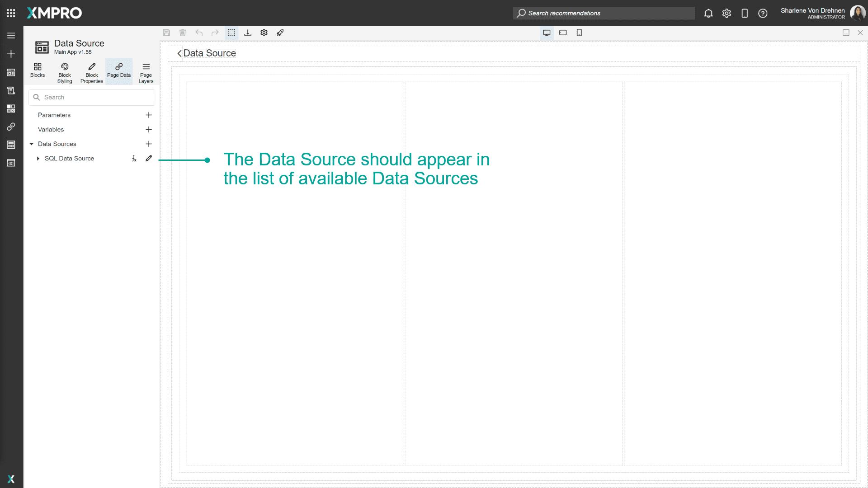The width and height of the screenshot is (868, 488).
Task: Publish the app using the rocket icon
Action: pyautogui.click(x=280, y=33)
